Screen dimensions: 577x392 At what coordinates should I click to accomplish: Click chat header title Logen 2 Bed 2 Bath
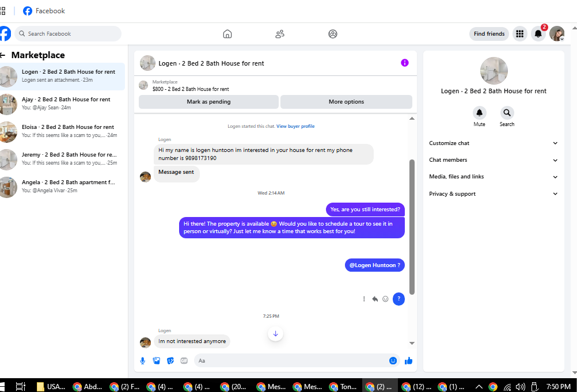(x=211, y=63)
